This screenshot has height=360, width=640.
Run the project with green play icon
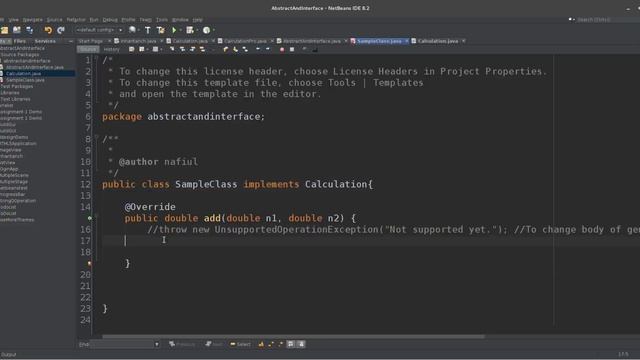pos(174,30)
